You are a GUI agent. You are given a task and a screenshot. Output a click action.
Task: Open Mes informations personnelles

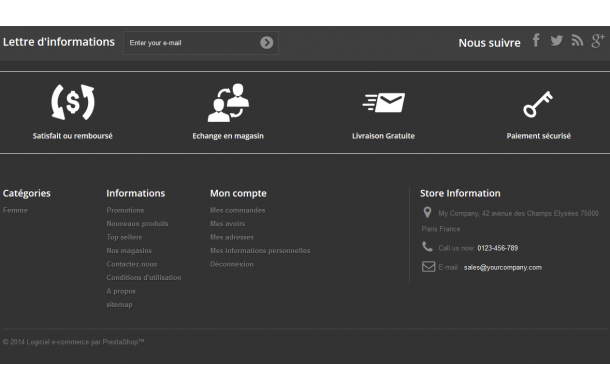[260, 251]
